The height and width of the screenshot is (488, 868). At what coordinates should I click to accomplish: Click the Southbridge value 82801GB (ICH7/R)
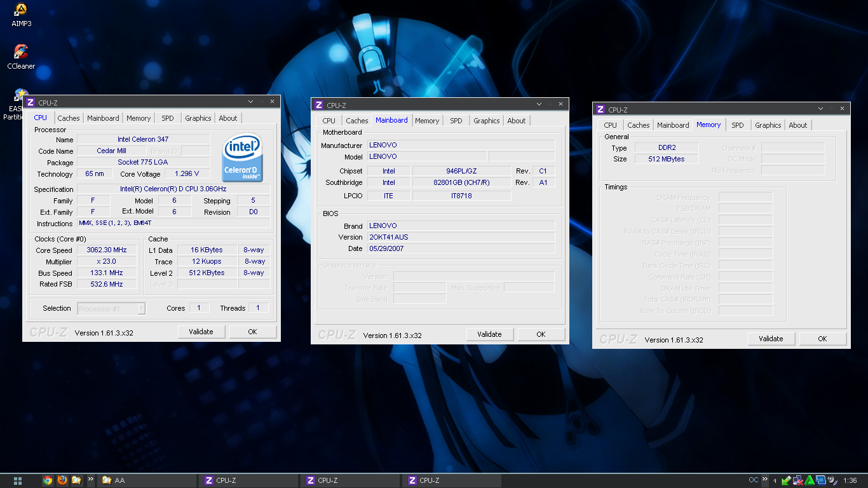(461, 182)
